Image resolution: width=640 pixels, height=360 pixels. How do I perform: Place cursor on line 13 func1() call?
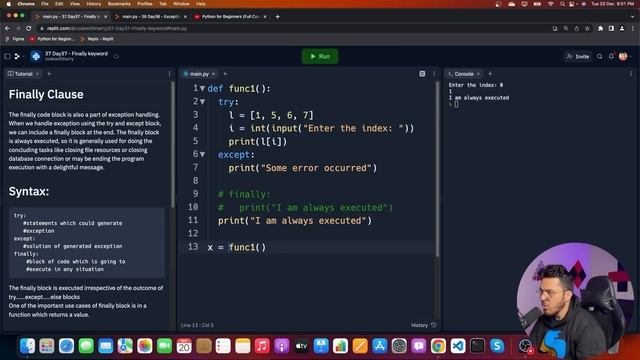[247, 247]
